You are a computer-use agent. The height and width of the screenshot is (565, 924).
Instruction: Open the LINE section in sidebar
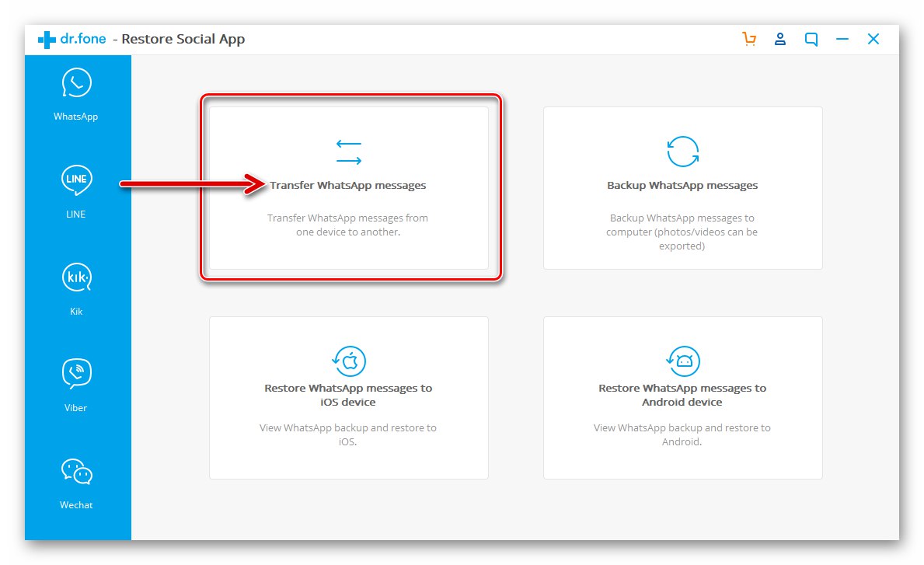pyautogui.click(x=75, y=180)
